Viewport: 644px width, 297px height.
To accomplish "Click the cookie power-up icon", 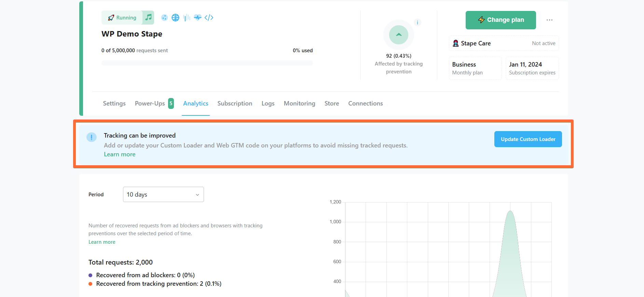I will tap(164, 18).
